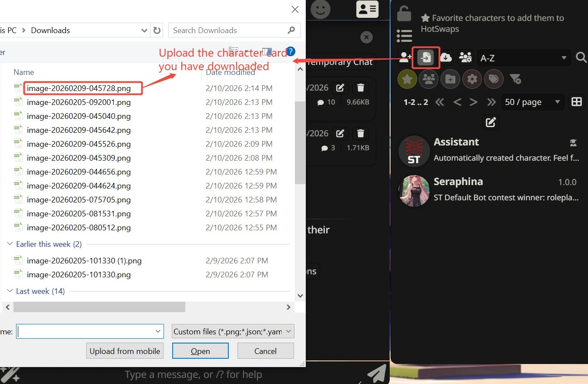Import a character from external URL (cloud icon)
588x384 pixels.
[445, 57]
